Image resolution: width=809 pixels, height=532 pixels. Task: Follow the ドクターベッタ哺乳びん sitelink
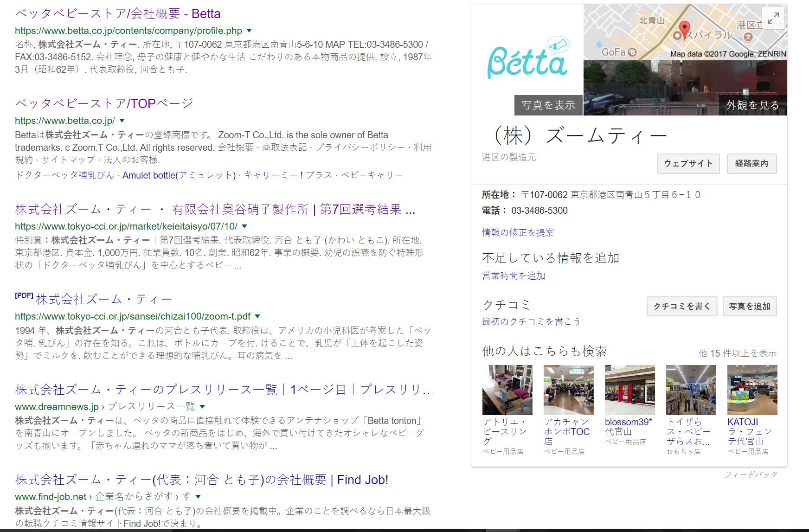point(64,175)
